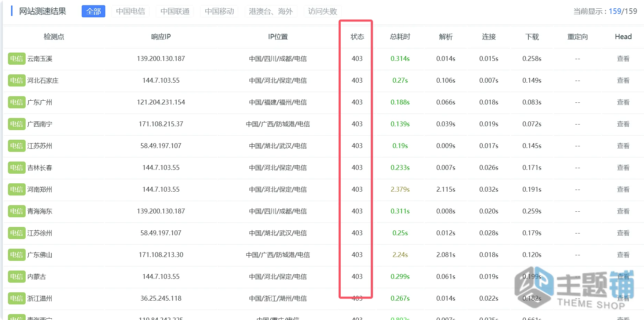
Task: Click the IP位置 column header
Action: [x=278, y=37]
